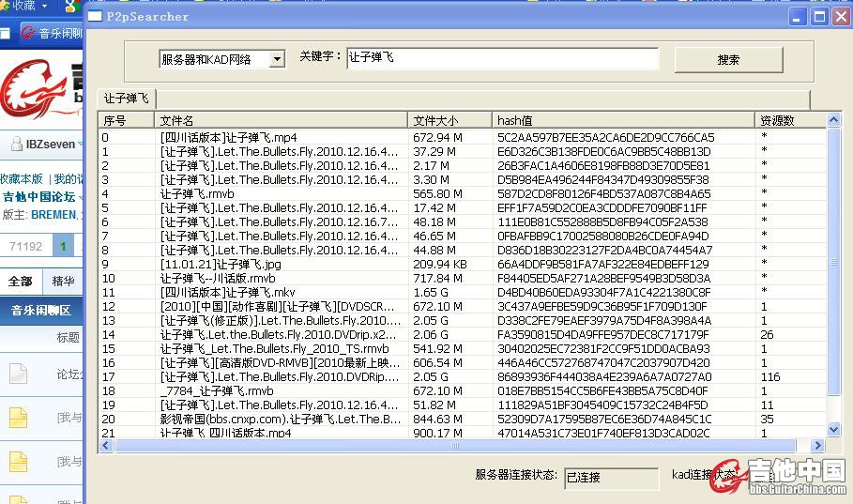Click resource count 35 cell
The height and width of the screenshot is (504, 853).
pyautogui.click(x=767, y=420)
